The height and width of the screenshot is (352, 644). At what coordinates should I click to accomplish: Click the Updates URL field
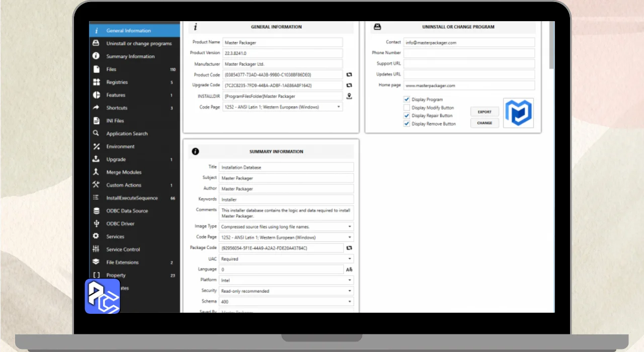[x=469, y=74]
